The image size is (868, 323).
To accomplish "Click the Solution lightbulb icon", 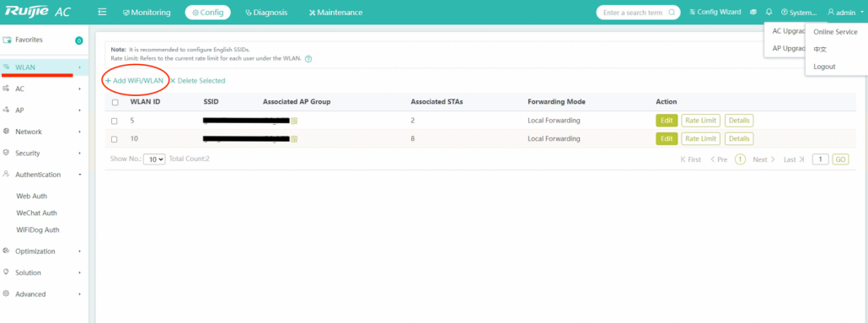I will (x=7, y=272).
